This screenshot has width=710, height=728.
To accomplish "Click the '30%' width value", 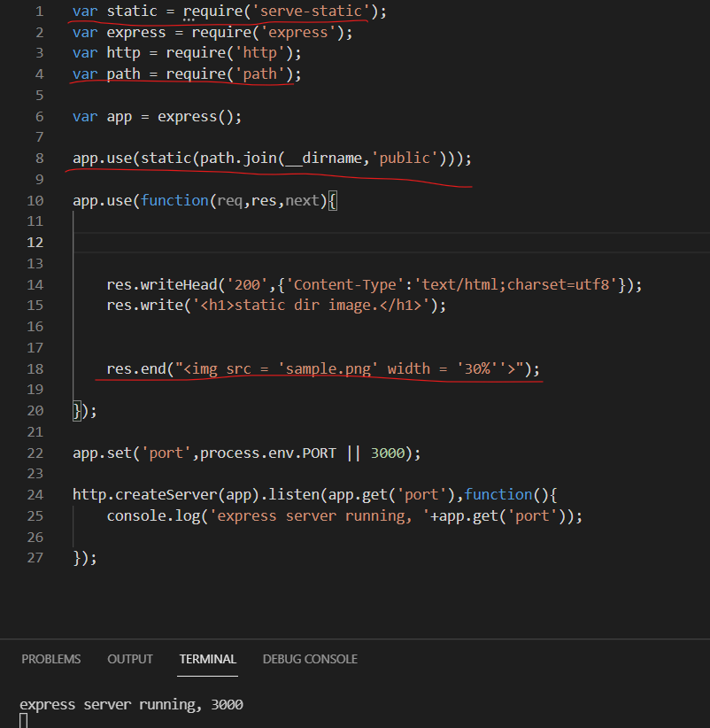I will tap(477, 368).
